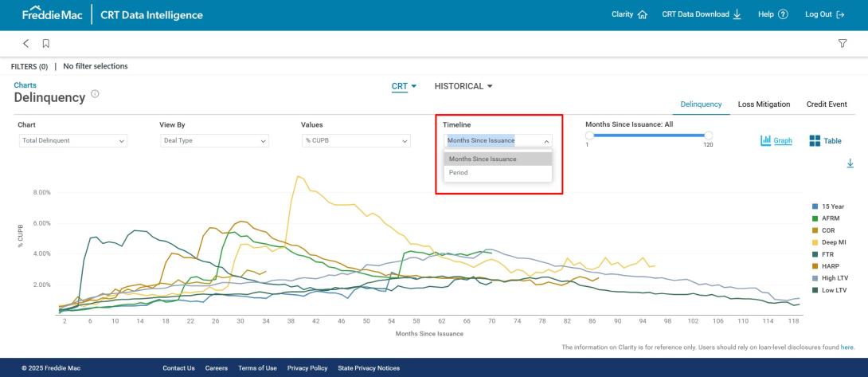Open the Credit Event tab
The height and width of the screenshot is (377, 868).
tap(827, 104)
